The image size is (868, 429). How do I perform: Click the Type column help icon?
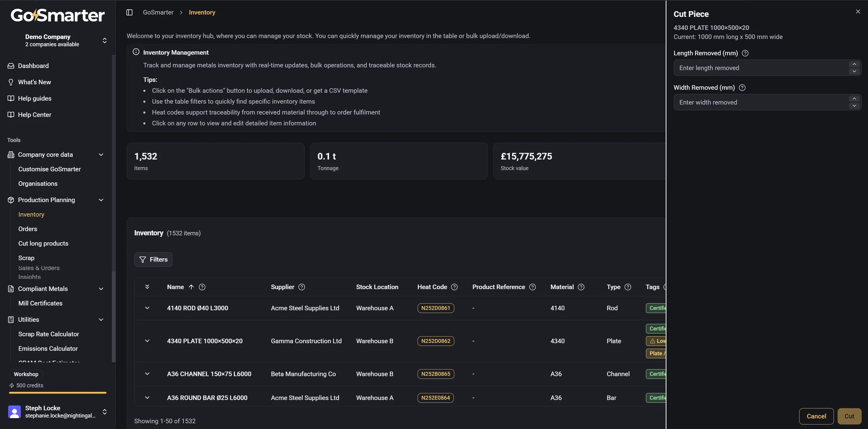click(628, 287)
